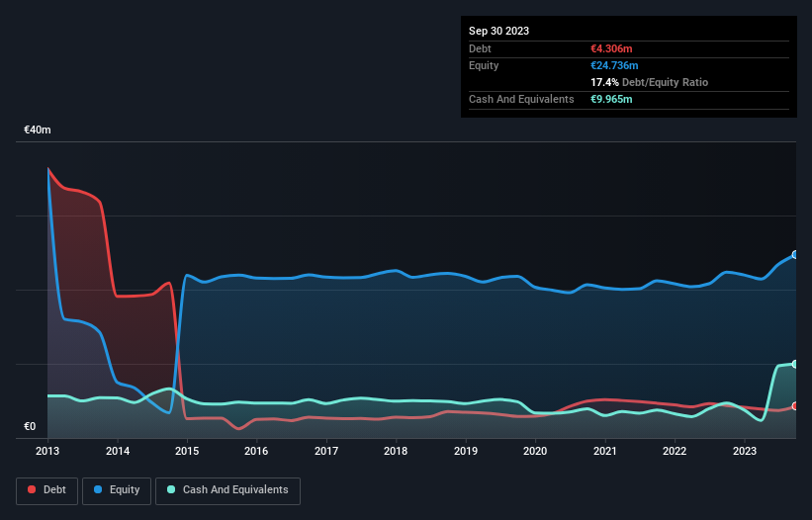This screenshot has height=520, width=812.
Task: Click the 2018 x-axis label
Action: pos(396,451)
